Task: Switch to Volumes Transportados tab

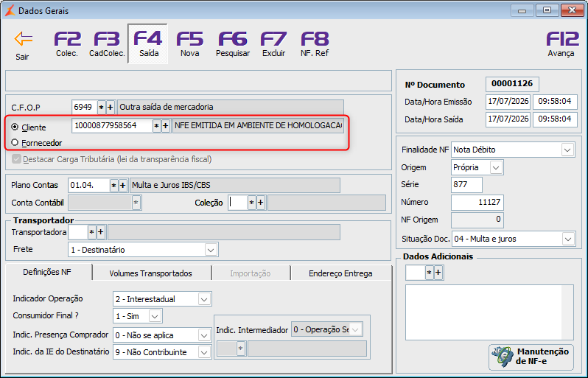Action: coord(151,273)
